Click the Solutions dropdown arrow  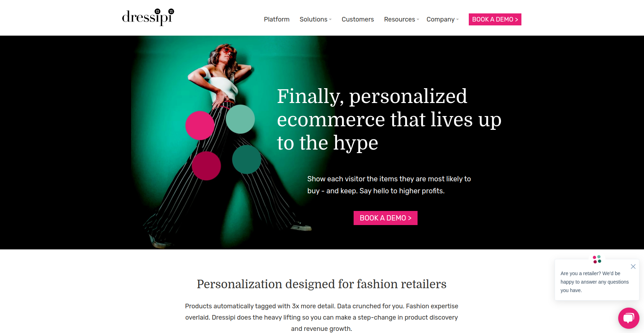(330, 20)
